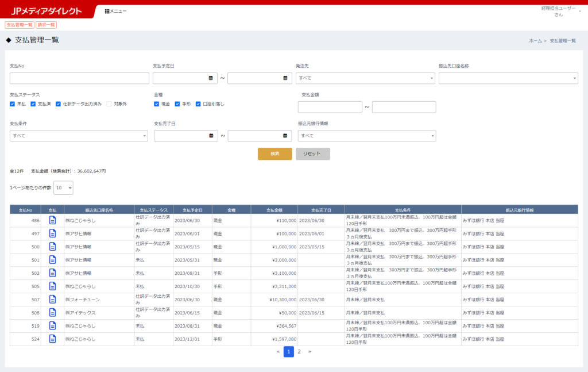
Task: Open calendar for 支払予定日 end date
Action: click(x=285, y=78)
